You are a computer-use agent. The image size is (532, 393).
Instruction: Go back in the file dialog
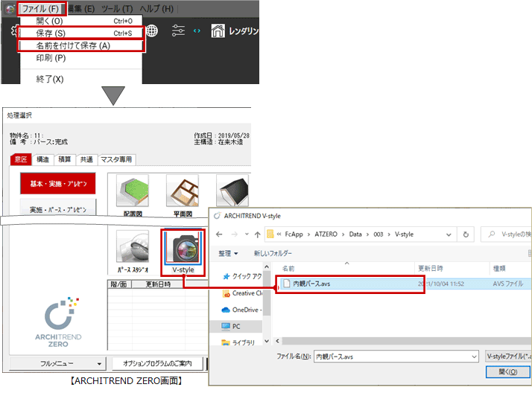click(x=220, y=234)
